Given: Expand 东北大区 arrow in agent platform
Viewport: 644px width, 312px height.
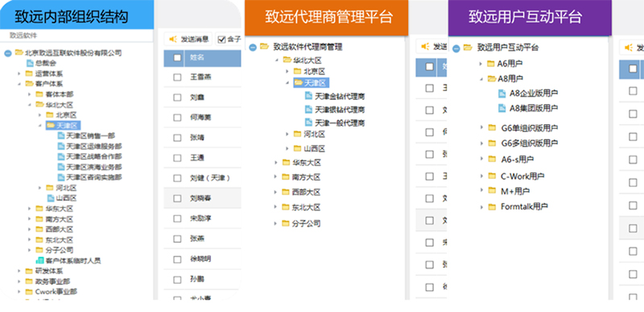Looking at the screenshot, I should point(276,207).
